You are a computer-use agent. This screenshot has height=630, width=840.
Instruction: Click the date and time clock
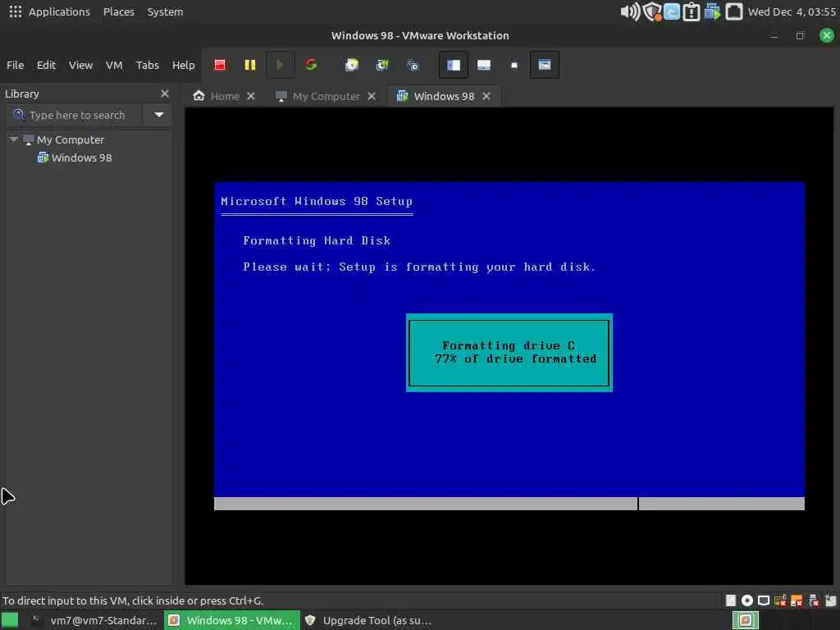point(792,11)
